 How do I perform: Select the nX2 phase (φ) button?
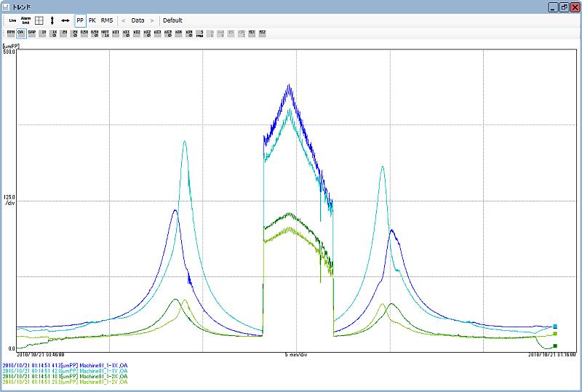(x=148, y=33)
